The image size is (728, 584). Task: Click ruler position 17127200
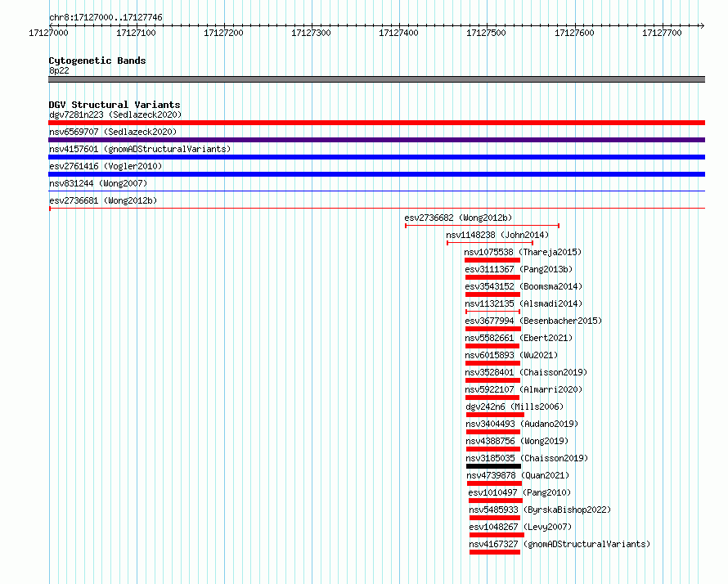pyautogui.click(x=223, y=33)
